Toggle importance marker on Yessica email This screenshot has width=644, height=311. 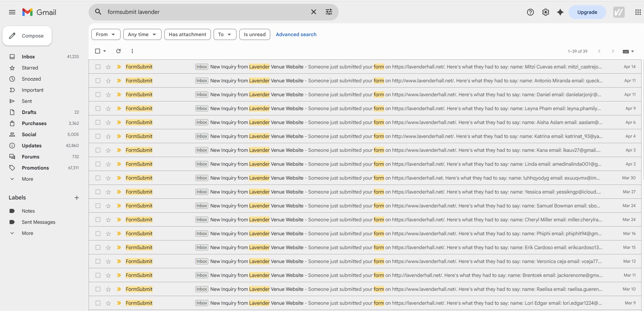[x=119, y=192]
